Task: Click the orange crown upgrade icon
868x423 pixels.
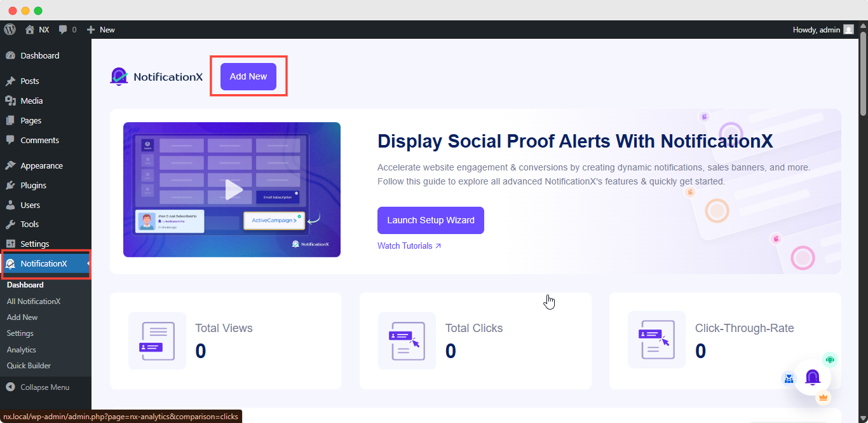Action: click(x=824, y=398)
